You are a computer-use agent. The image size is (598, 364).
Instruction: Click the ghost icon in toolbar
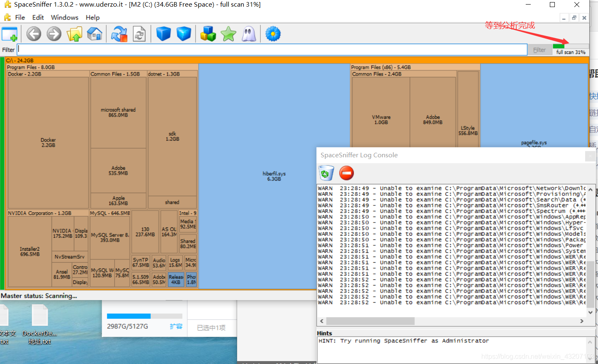click(x=249, y=34)
